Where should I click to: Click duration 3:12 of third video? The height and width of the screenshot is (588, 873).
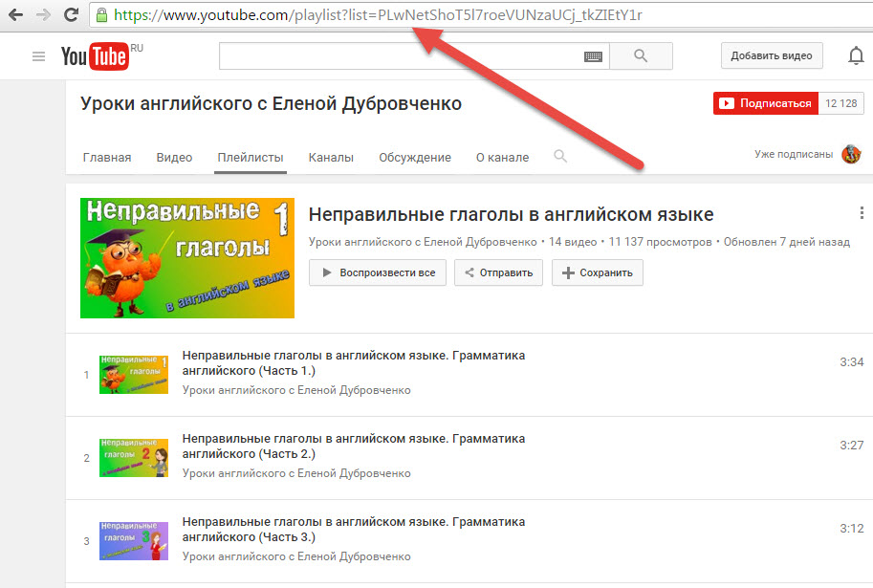point(851,529)
